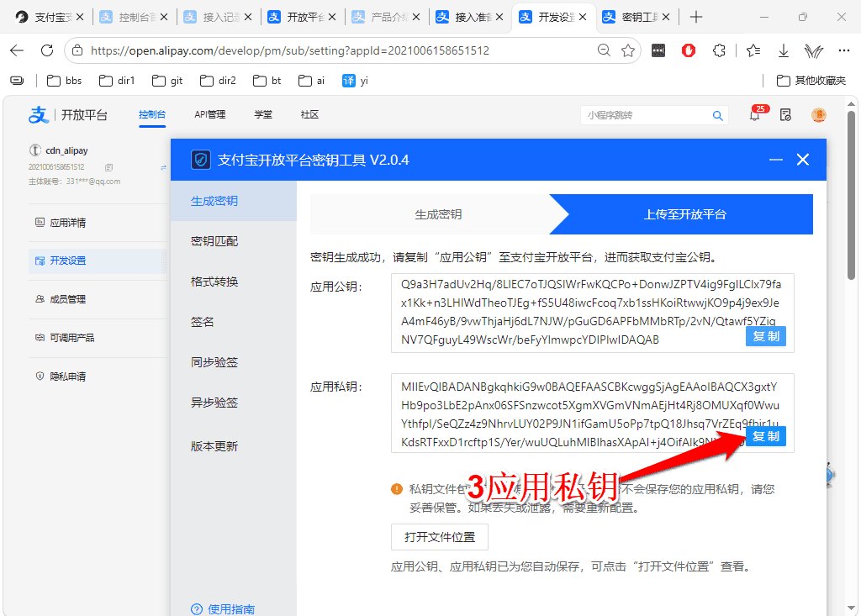Click the 上传至开放平台 step tab
Screen dimensions: 861x616
click(684, 214)
